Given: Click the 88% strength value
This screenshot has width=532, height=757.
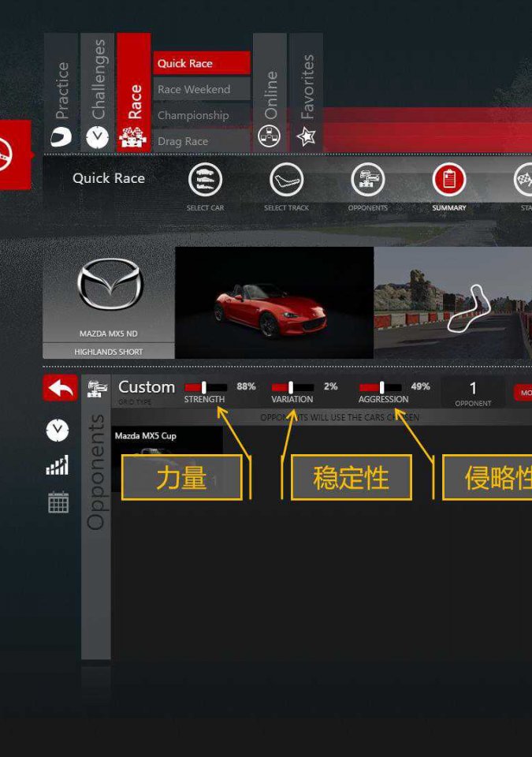Looking at the screenshot, I should 246,386.
